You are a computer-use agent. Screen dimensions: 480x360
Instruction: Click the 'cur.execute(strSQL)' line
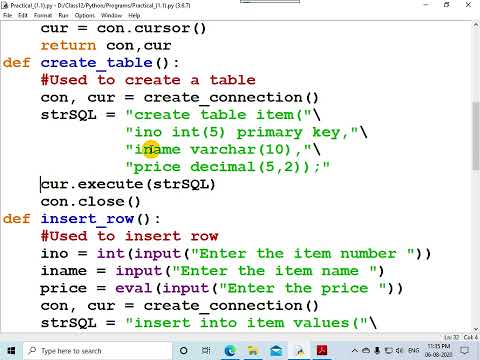128,184
